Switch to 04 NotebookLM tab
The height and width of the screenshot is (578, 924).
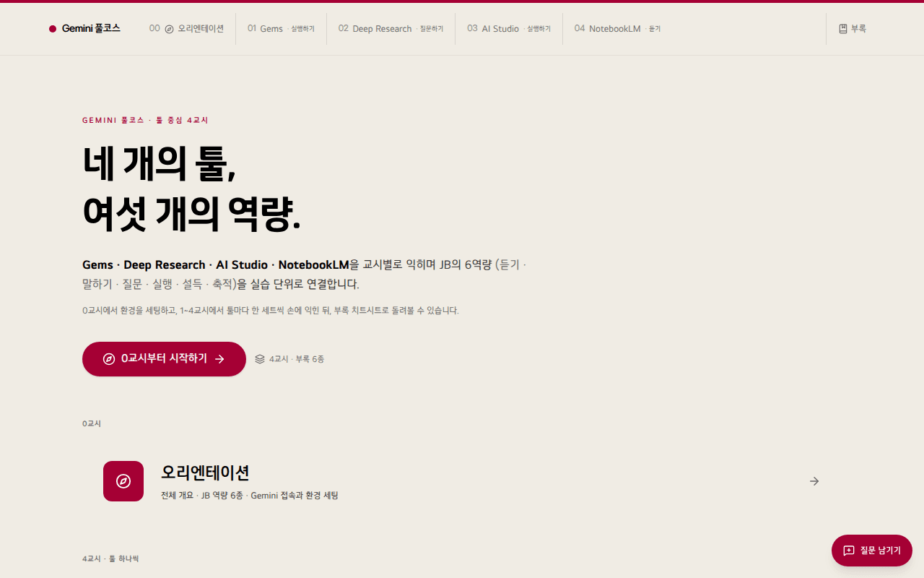617,29
